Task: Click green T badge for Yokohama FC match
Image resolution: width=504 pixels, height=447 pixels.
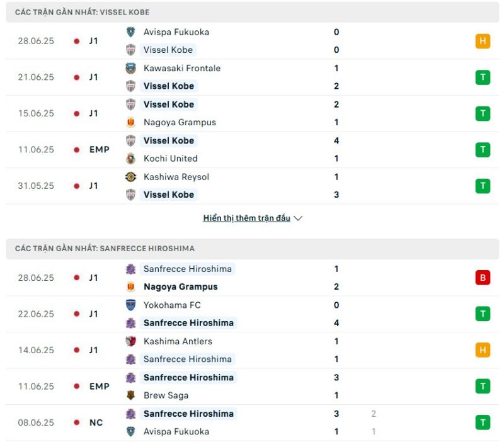Action: (483, 314)
